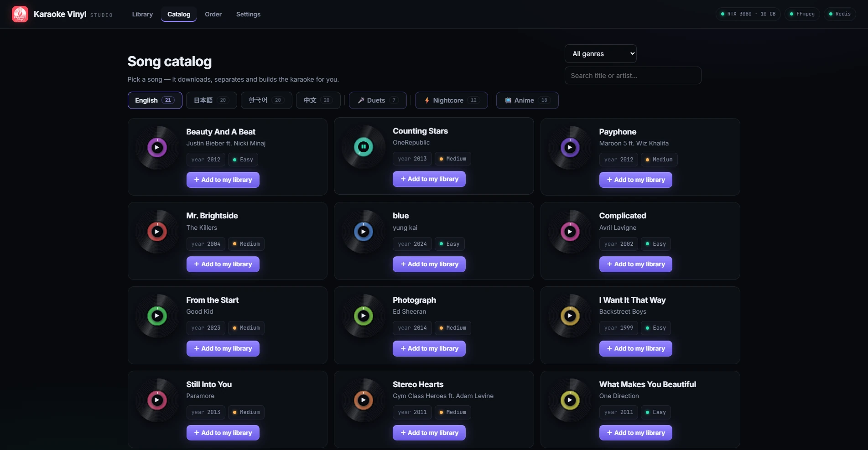Add From the Start to my library

click(223, 348)
